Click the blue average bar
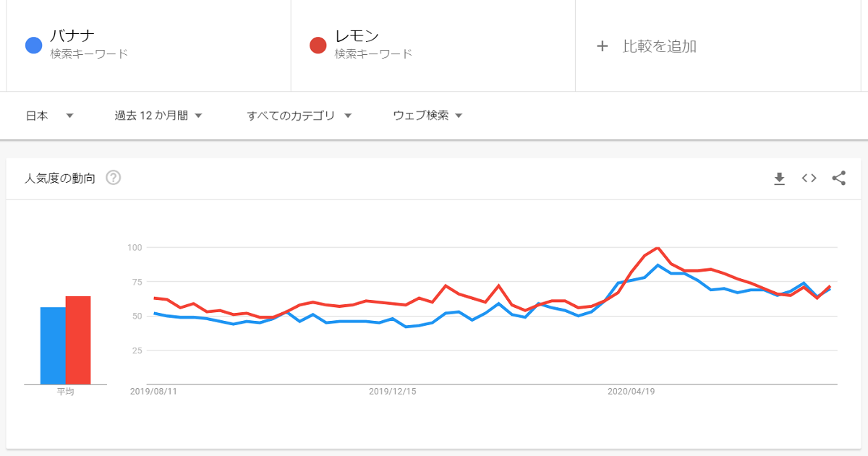Image resolution: width=868 pixels, height=456 pixels. point(53,345)
